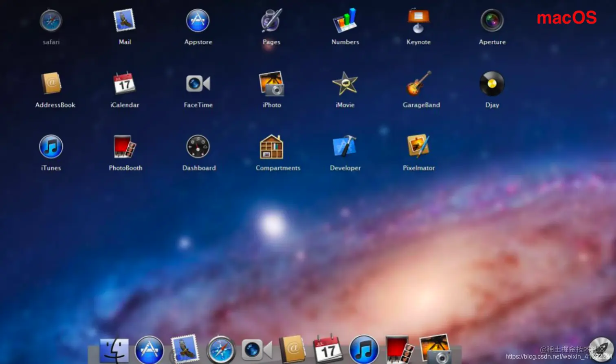Image resolution: width=616 pixels, height=364 pixels.
Task: Launch Photo Booth from the Dock
Action: tap(399, 349)
